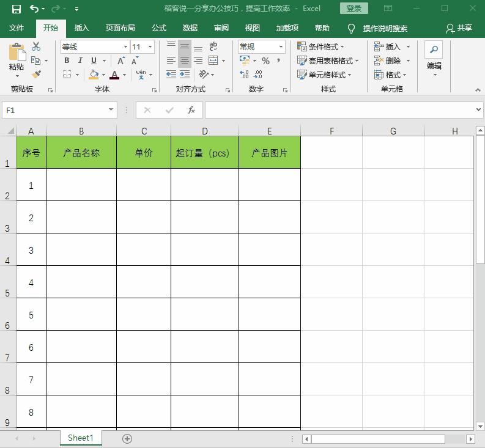Increase font size with the larger A icon
The width and height of the screenshot is (485, 448).
pyautogui.click(x=121, y=61)
